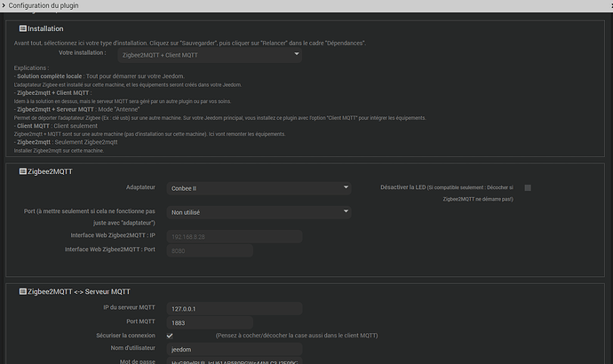Viewport: 613px width, 364px height.
Task: Click the Zigbee2MQTT section list icon
Action: point(22,171)
